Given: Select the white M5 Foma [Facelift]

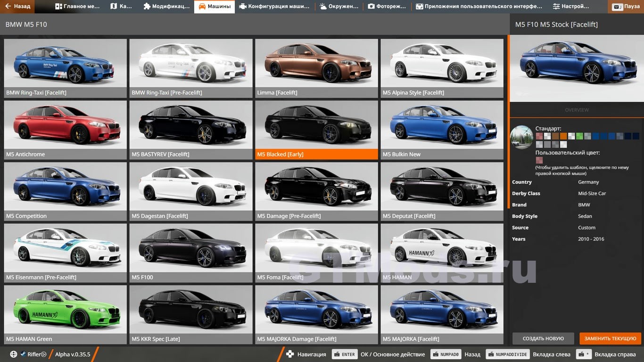Looking at the screenshot, I should [x=316, y=253].
